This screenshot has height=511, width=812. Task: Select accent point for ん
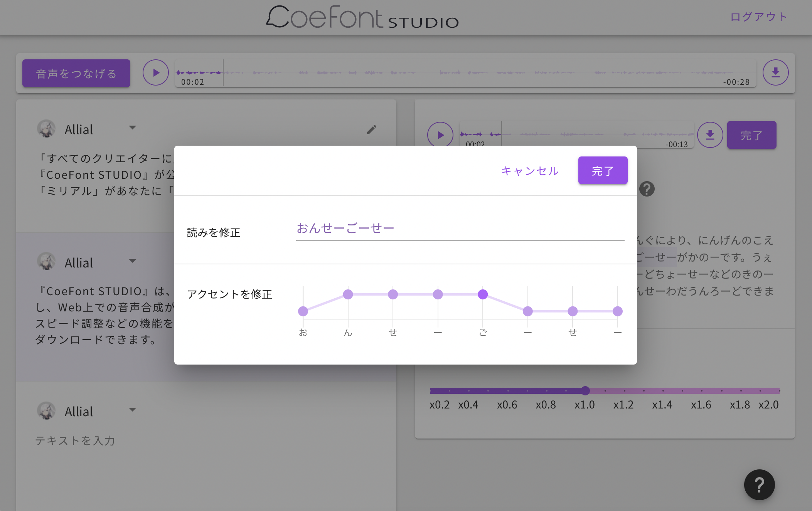point(348,294)
